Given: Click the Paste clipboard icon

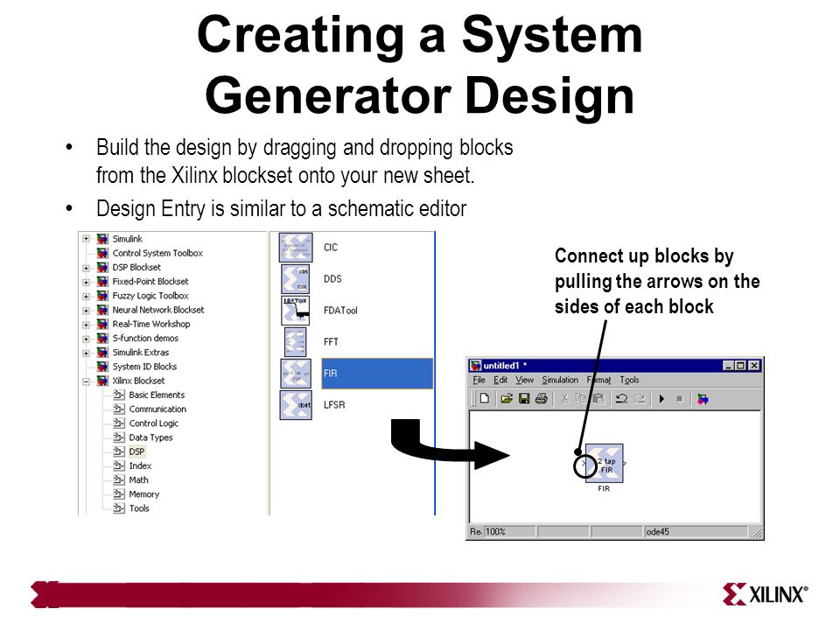Looking at the screenshot, I should click(598, 399).
